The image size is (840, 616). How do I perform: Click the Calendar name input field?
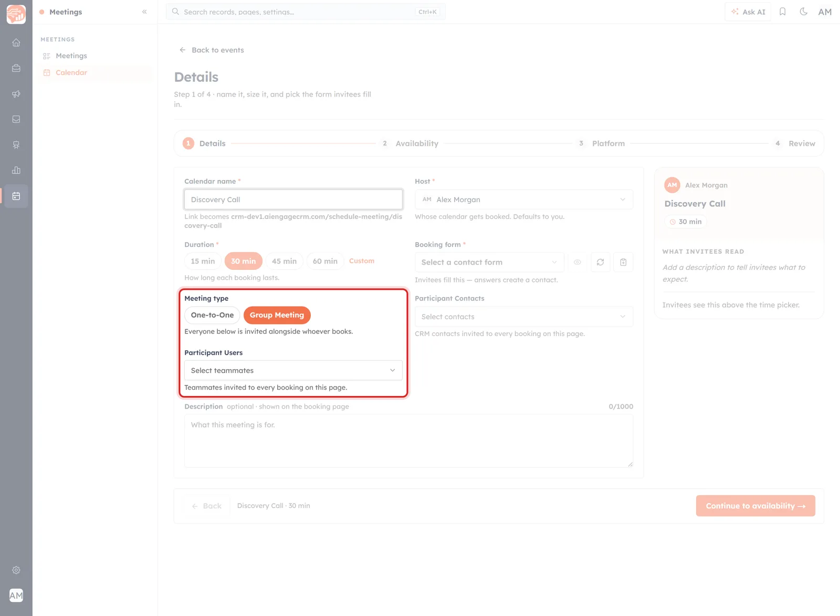pos(293,200)
